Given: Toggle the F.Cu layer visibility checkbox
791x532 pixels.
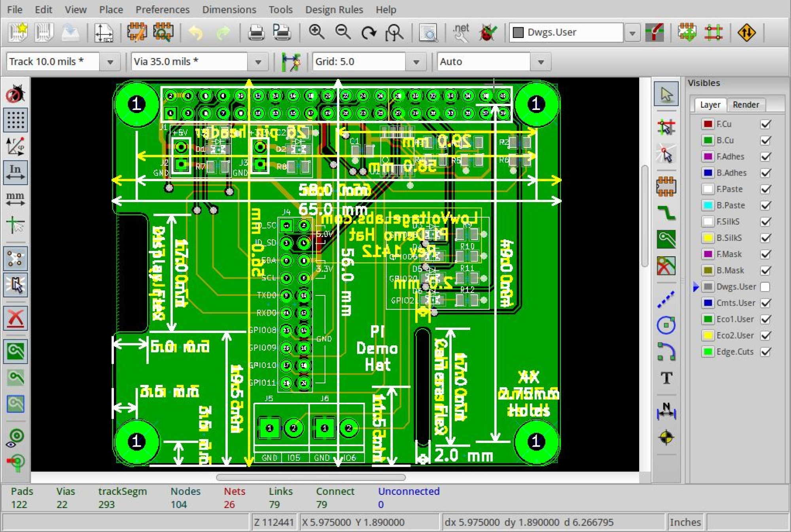Looking at the screenshot, I should click(766, 124).
